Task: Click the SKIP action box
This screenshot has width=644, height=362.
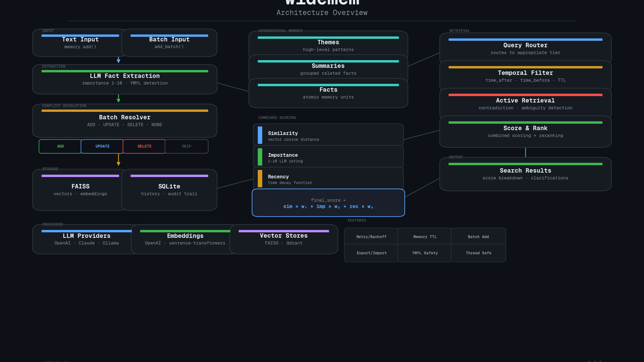Action: (186, 146)
